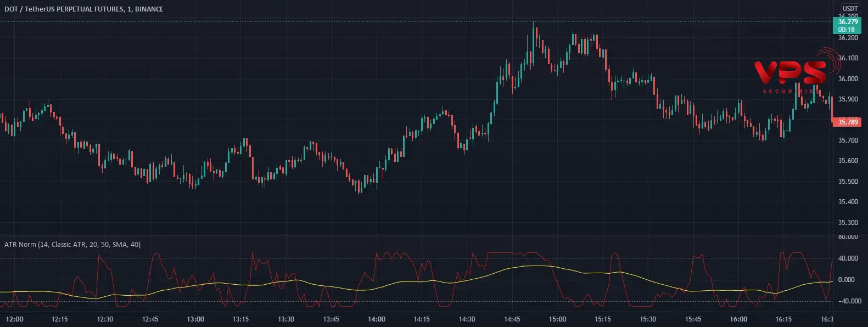
Task: Click the green 36.279 price label
Action: pyautogui.click(x=848, y=22)
